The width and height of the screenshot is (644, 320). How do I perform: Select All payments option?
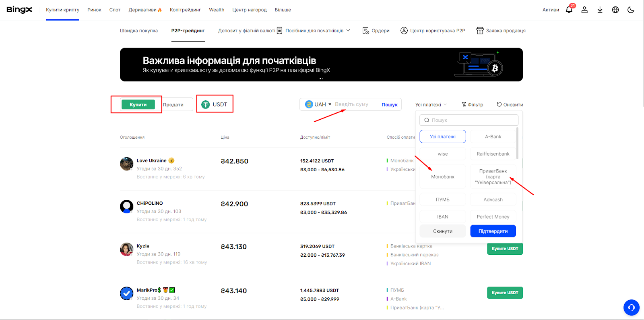click(443, 137)
